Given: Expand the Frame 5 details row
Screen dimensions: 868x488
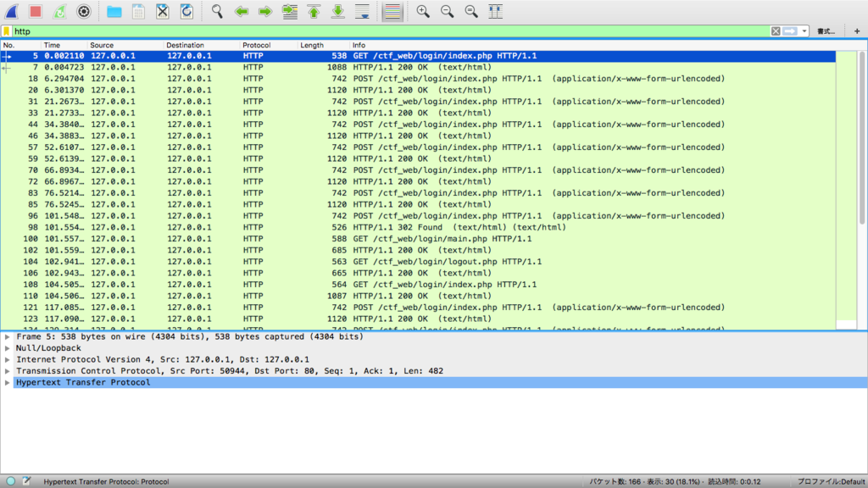Looking at the screenshot, I should (7, 337).
